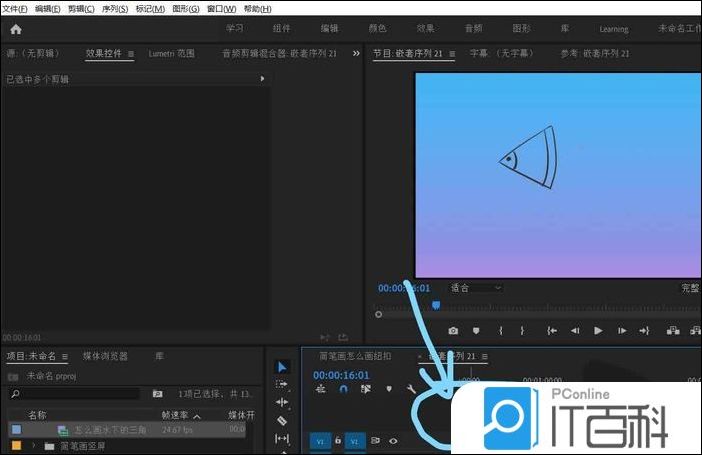Expand the 简笔画竖屏 bin folder
Viewport: 702px width, 455px height.
tap(33, 446)
